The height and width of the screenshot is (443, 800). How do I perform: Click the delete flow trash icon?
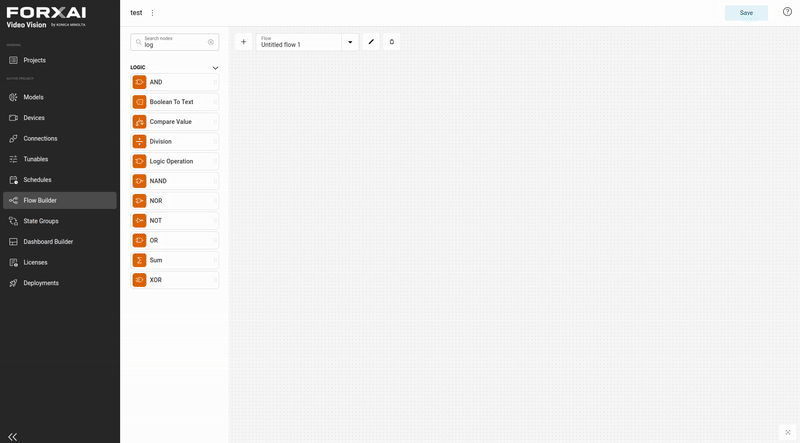point(392,42)
